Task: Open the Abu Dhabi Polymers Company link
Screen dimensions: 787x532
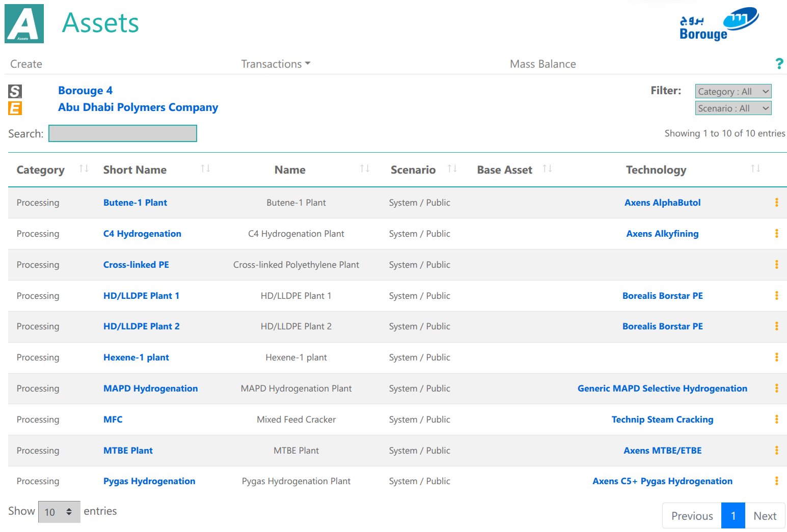Action: pyautogui.click(x=138, y=107)
